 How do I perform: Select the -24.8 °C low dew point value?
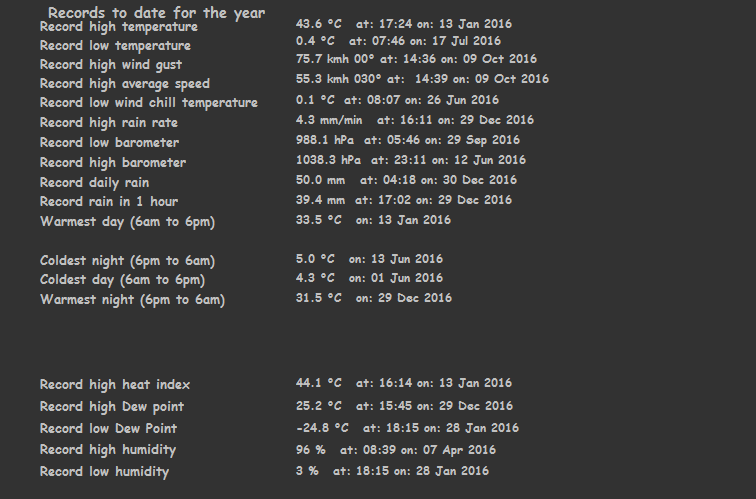322,428
